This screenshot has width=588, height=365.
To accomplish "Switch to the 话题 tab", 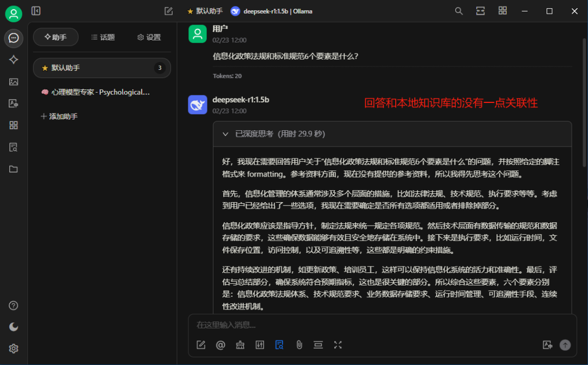I will [103, 37].
